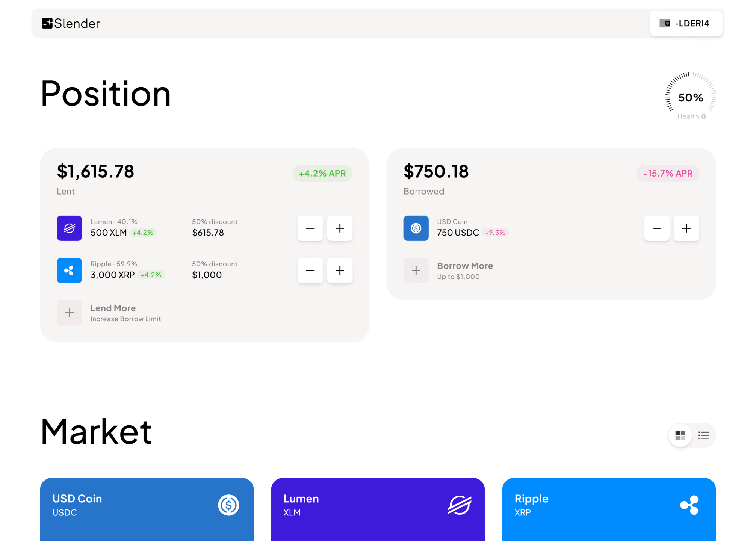Click the plus icon on the Borrow More row
The width and height of the screenshot is (756, 541).
coord(416,270)
